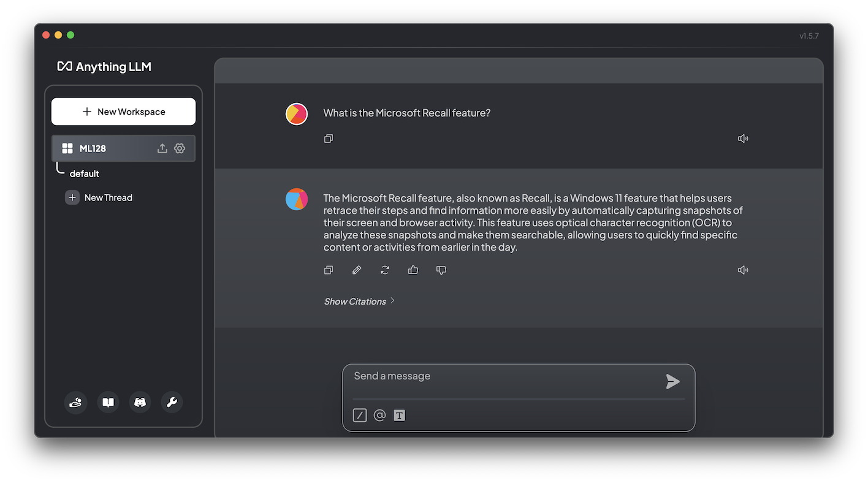Open ML128 workspace settings gear
The image size is (868, 483).
click(180, 148)
